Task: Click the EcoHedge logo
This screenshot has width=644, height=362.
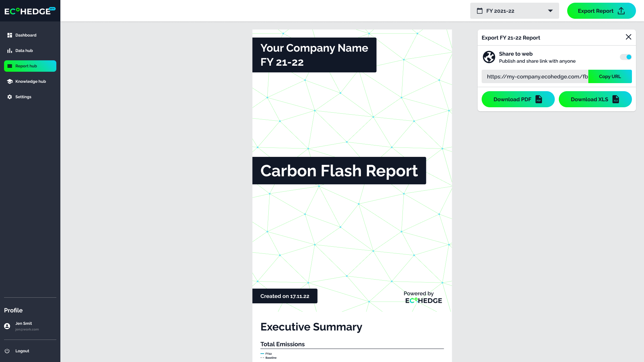Action: 30,11
